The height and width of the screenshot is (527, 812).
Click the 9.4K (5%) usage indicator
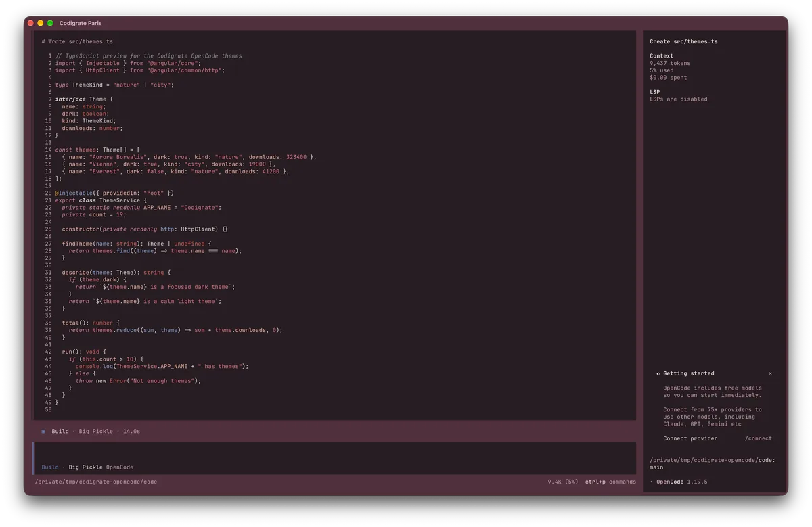coord(563,482)
